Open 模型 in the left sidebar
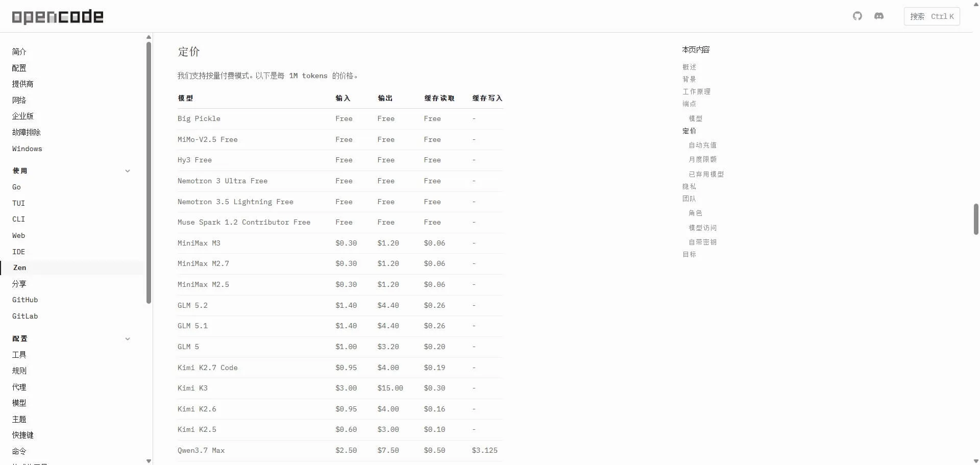The width and height of the screenshot is (980, 465). coord(19,403)
